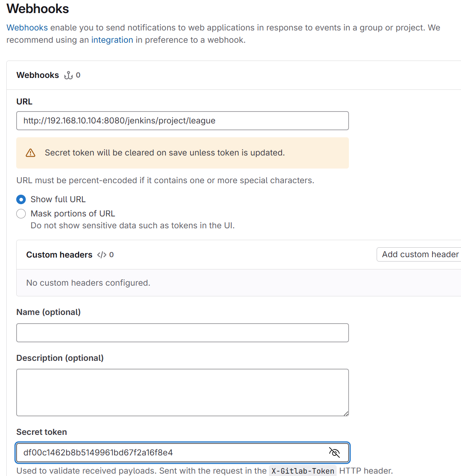Select the Show full URL radio button

21,199
